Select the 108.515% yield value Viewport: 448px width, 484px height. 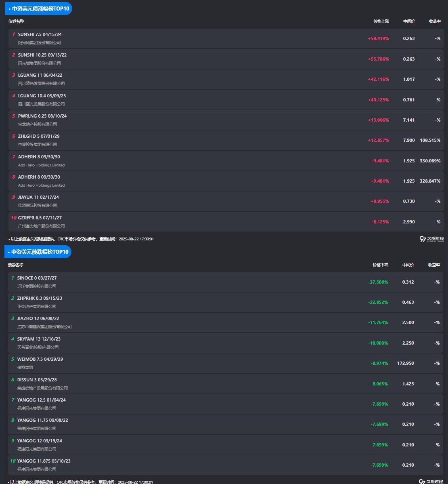pos(430,140)
